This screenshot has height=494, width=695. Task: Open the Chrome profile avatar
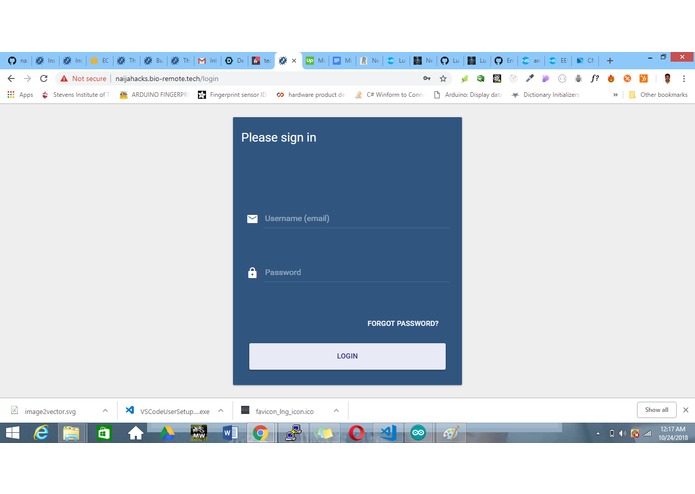click(x=667, y=78)
